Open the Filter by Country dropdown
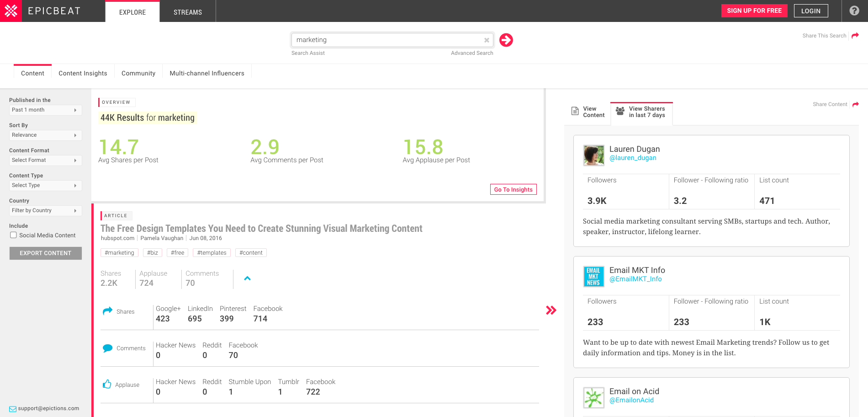Viewport: 868px width, 417px height. tap(46, 211)
